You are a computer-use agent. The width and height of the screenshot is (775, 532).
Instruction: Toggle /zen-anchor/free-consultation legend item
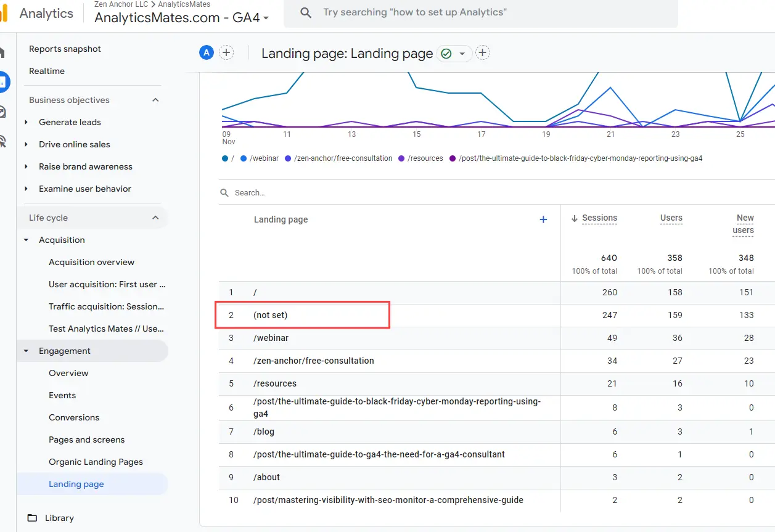pos(338,158)
